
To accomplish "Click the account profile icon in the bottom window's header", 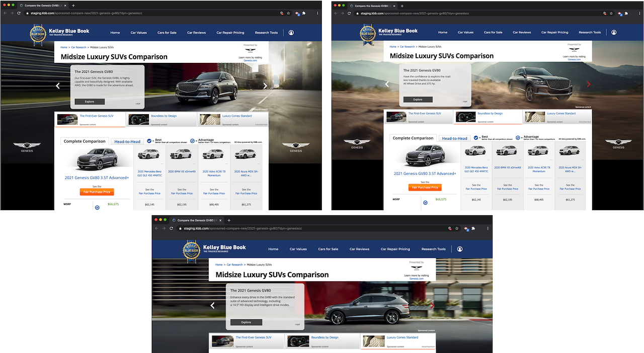I will pyautogui.click(x=459, y=249).
